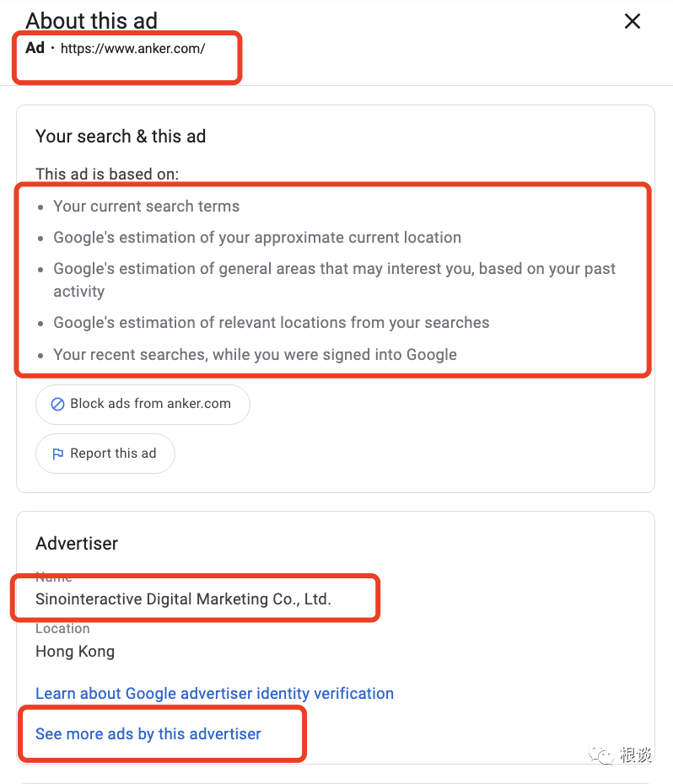673x784 pixels.
Task: Click the anker.com ad URL
Action: point(132,49)
